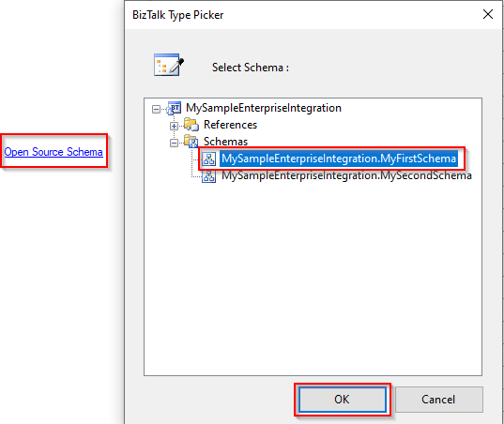This screenshot has width=504, height=424.
Task: Click the References folder icon
Action: tap(191, 125)
